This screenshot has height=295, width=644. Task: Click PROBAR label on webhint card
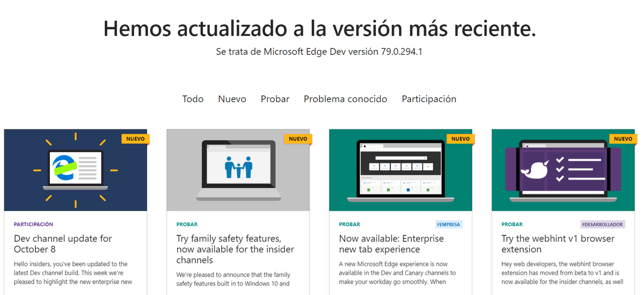pos(512,225)
